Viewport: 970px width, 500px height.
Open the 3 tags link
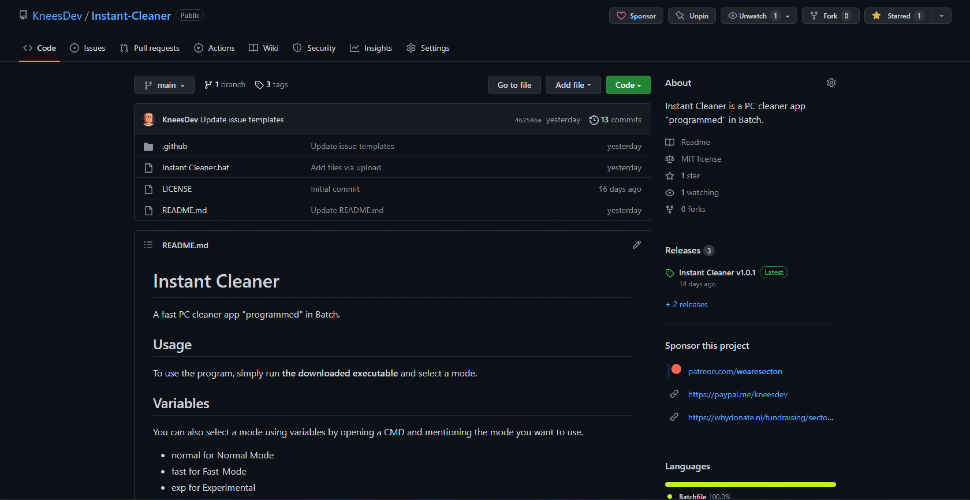click(271, 85)
